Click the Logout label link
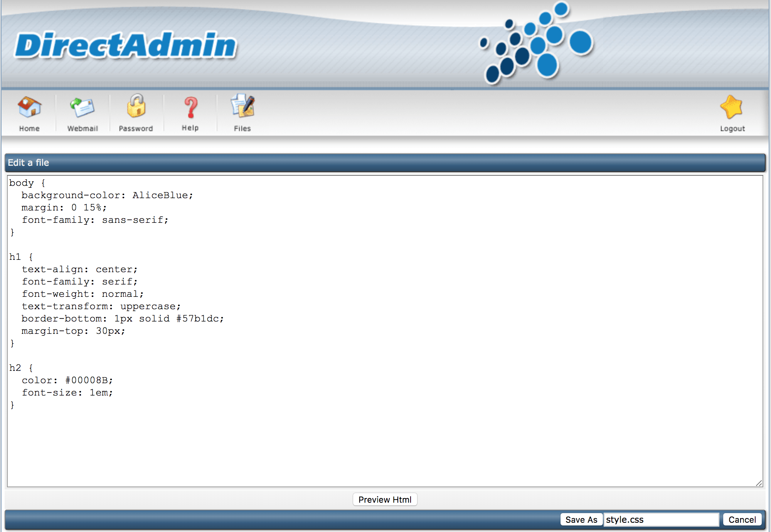This screenshot has height=532, width=771. click(x=732, y=128)
